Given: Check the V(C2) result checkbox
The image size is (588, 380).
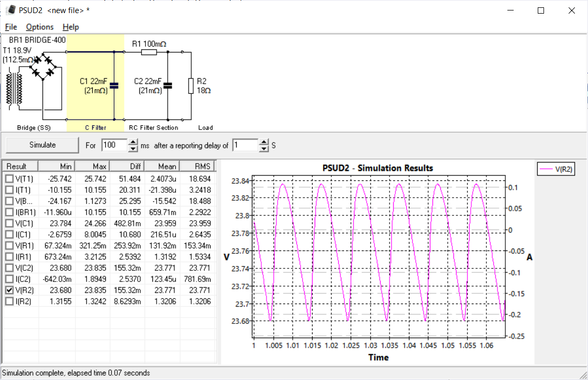Looking at the screenshot, I should point(9,268).
